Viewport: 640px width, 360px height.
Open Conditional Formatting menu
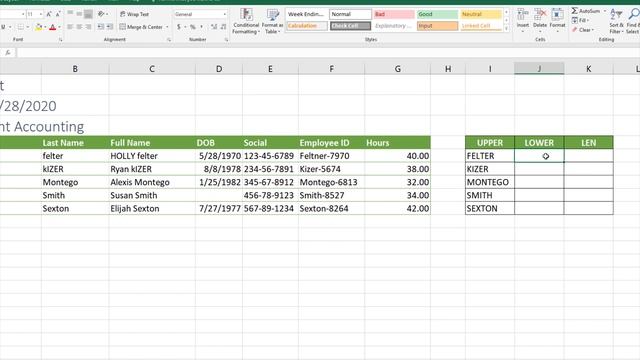[x=246, y=22]
